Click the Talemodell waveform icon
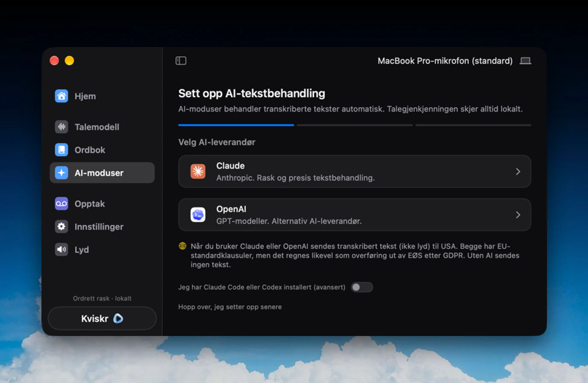The width and height of the screenshot is (588, 383). (62, 127)
